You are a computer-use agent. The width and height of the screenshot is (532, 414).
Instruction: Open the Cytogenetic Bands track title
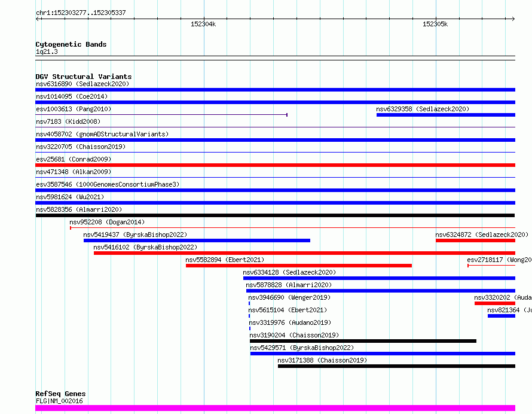pyautogui.click(x=71, y=44)
